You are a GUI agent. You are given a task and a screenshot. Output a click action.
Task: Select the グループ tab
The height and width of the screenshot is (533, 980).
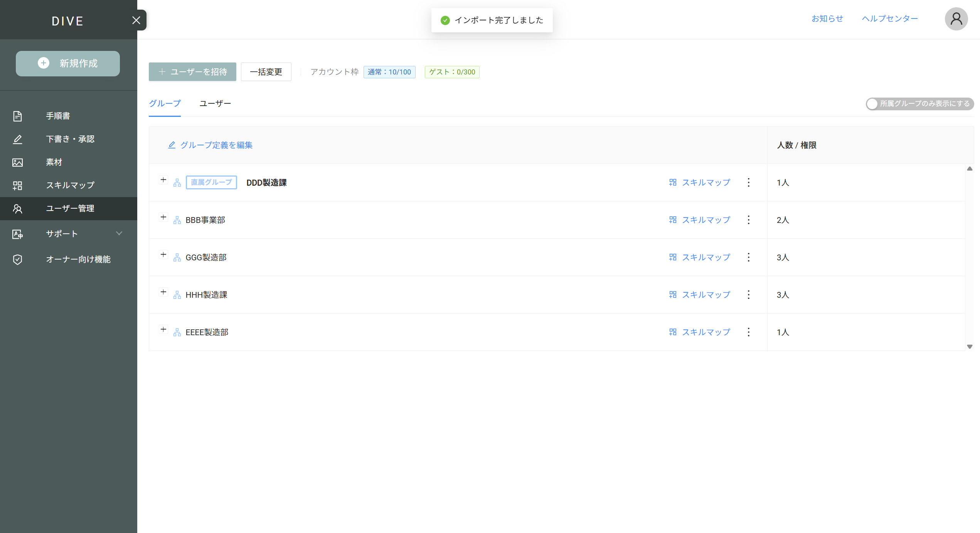165,103
